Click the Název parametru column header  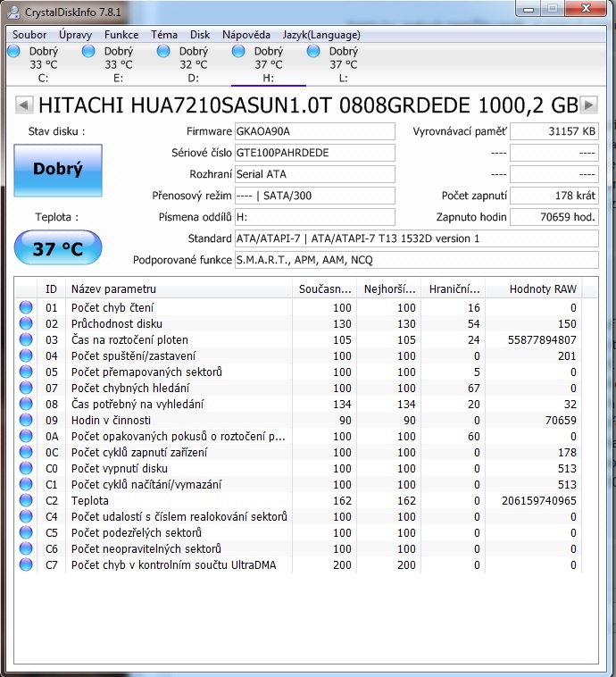point(179,288)
